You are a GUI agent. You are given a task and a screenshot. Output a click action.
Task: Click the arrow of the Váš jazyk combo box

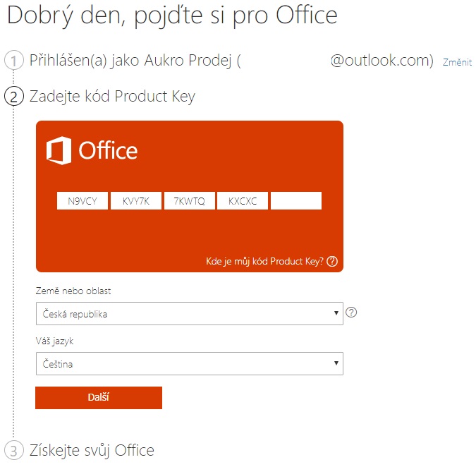pos(336,363)
